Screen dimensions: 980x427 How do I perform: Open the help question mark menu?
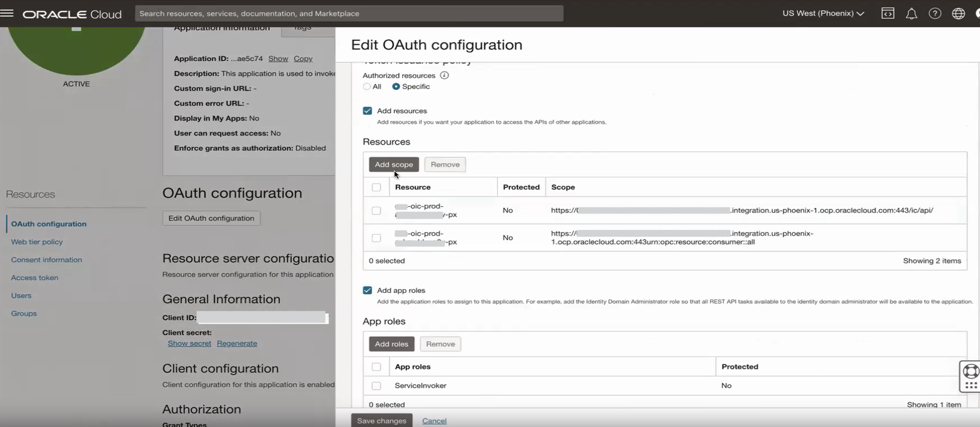click(x=935, y=13)
